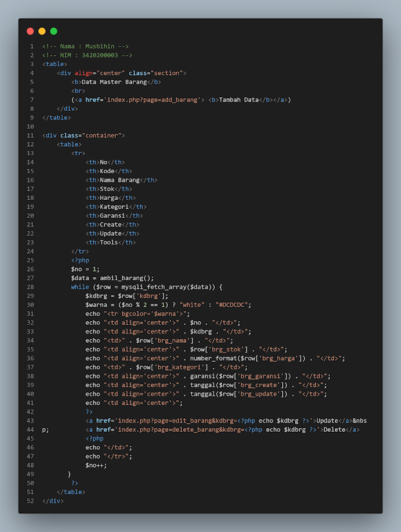Click the closing '</table>' on line 51
This screenshot has width=401, height=532.
pos(71,492)
